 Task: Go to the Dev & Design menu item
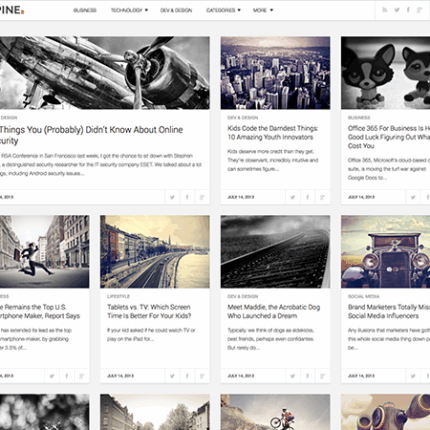coord(176,10)
